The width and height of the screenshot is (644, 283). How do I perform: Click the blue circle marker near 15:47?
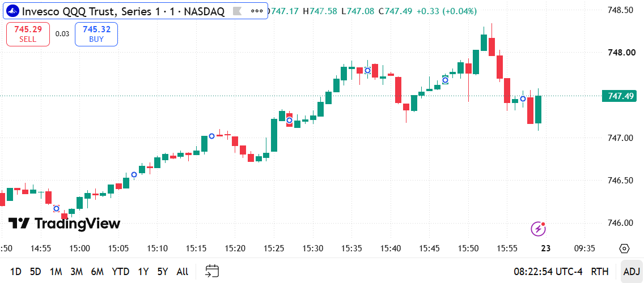click(445, 80)
